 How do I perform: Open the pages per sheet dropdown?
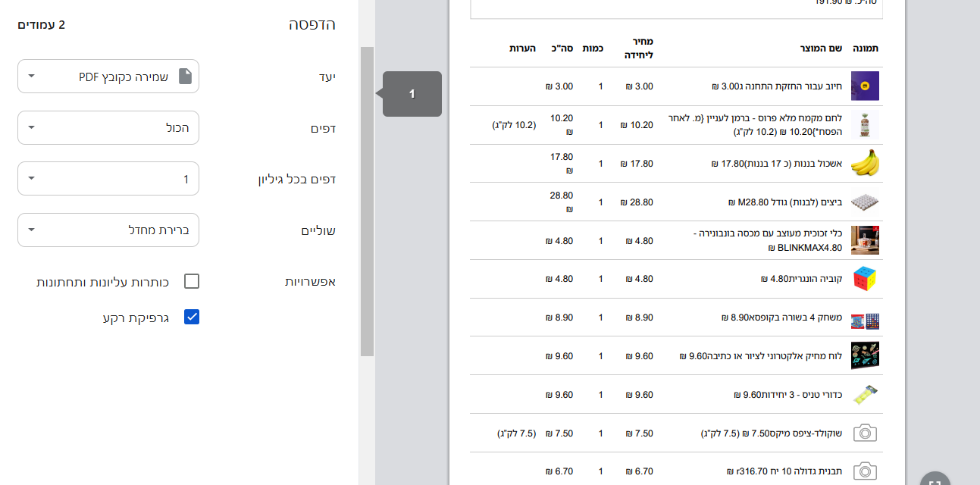108,179
